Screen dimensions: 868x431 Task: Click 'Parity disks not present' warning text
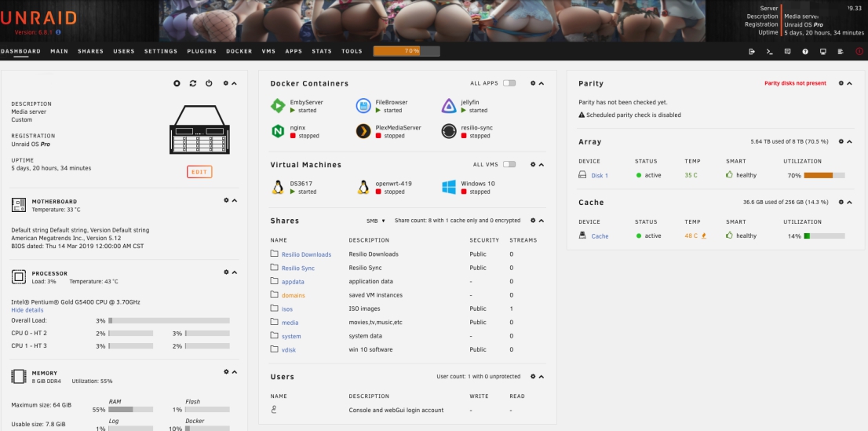[x=795, y=83]
